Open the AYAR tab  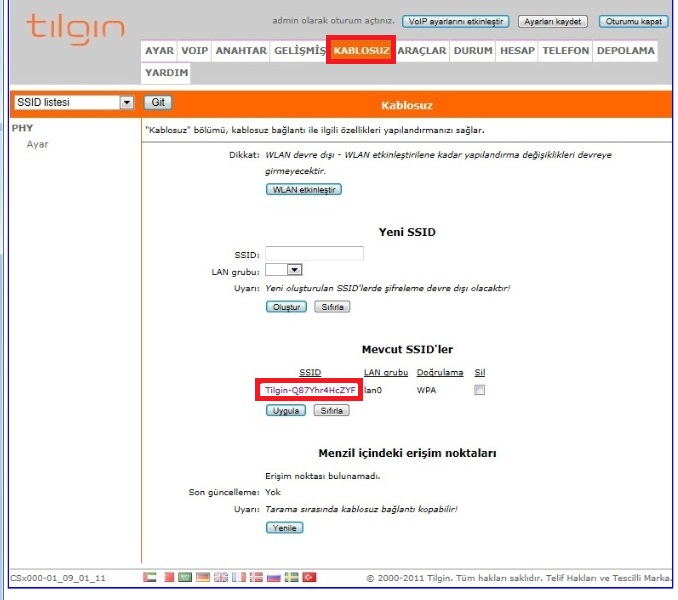(159, 51)
